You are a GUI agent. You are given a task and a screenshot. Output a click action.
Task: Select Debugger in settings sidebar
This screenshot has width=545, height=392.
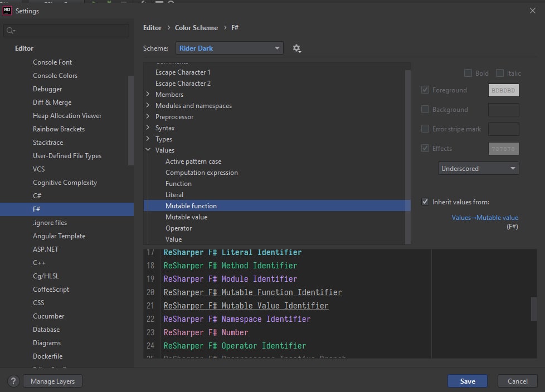coord(47,89)
